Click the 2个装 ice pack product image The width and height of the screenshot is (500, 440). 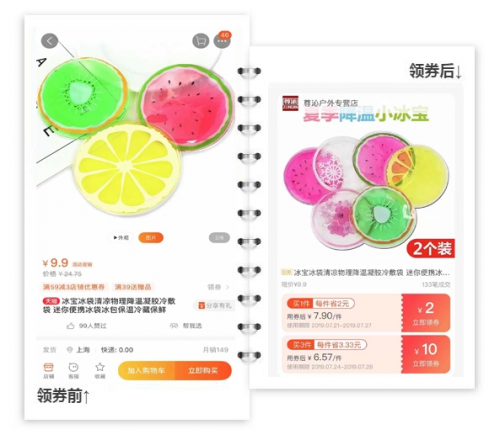[x=367, y=192]
